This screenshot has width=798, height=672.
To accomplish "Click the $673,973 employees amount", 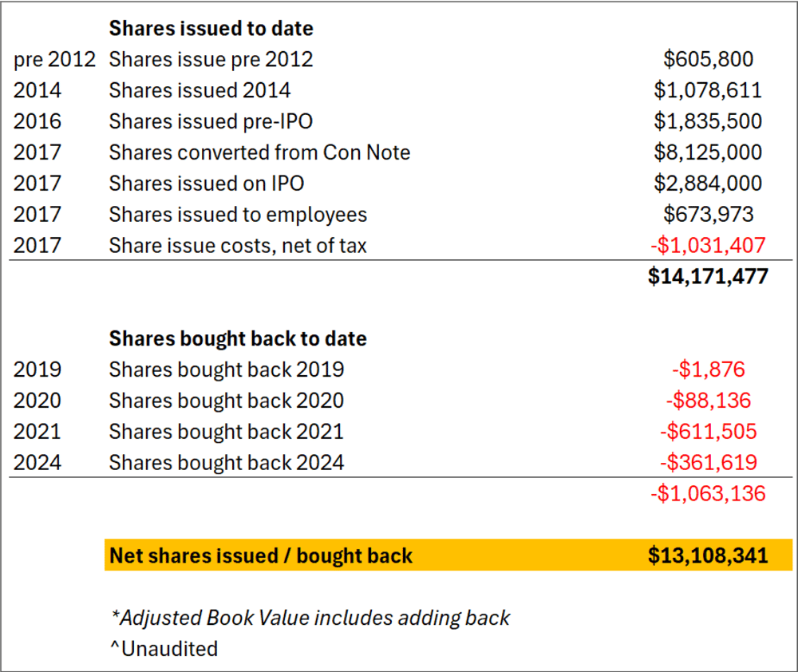I will pos(708,215).
